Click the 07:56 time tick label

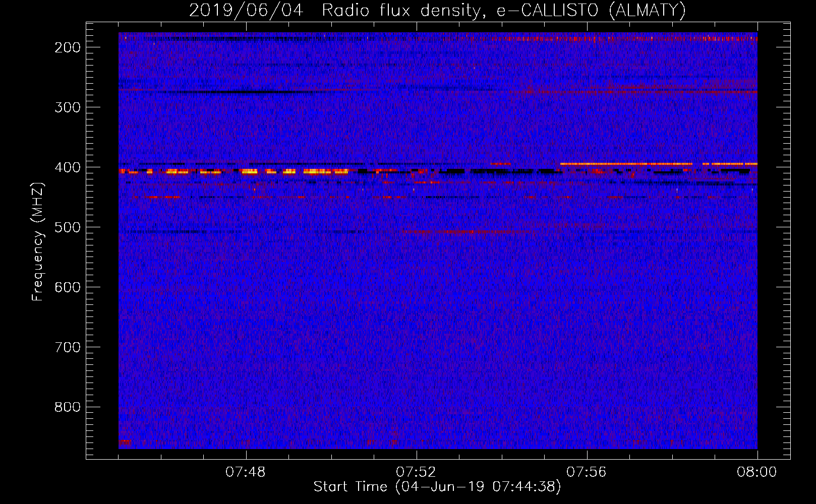pos(587,472)
